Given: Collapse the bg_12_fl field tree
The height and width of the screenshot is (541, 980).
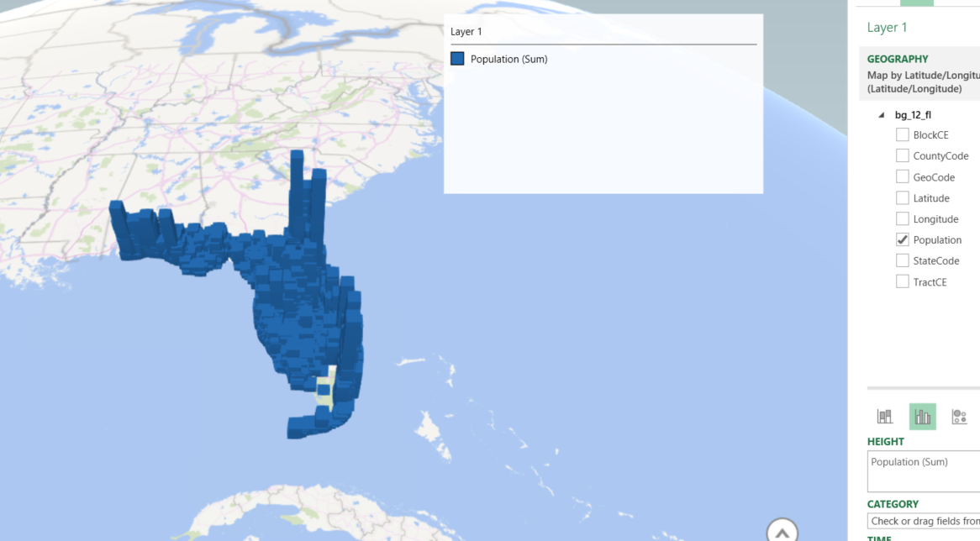Looking at the screenshot, I should tap(881, 114).
